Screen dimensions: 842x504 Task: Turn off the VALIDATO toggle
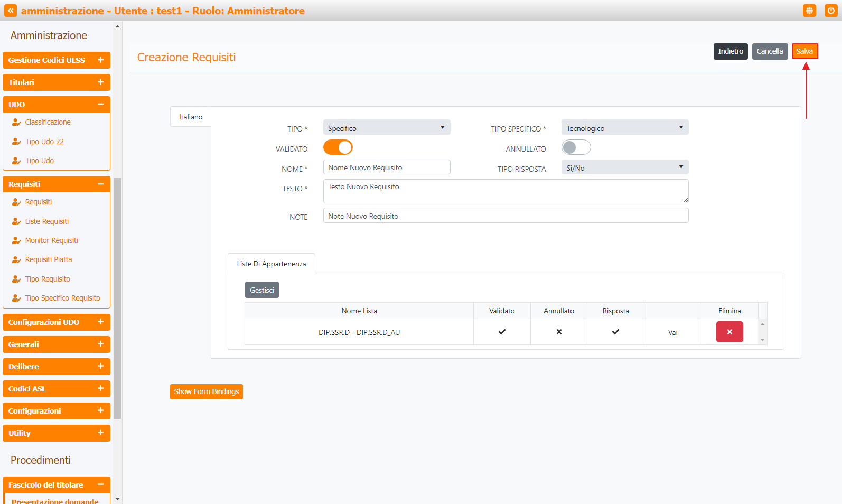coord(338,147)
